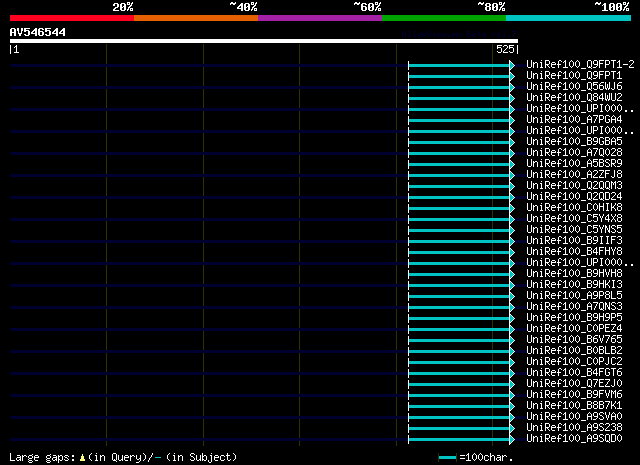640x465 pixels.
Task: Open hit UniRef100_B6V765
Action: tap(574, 340)
